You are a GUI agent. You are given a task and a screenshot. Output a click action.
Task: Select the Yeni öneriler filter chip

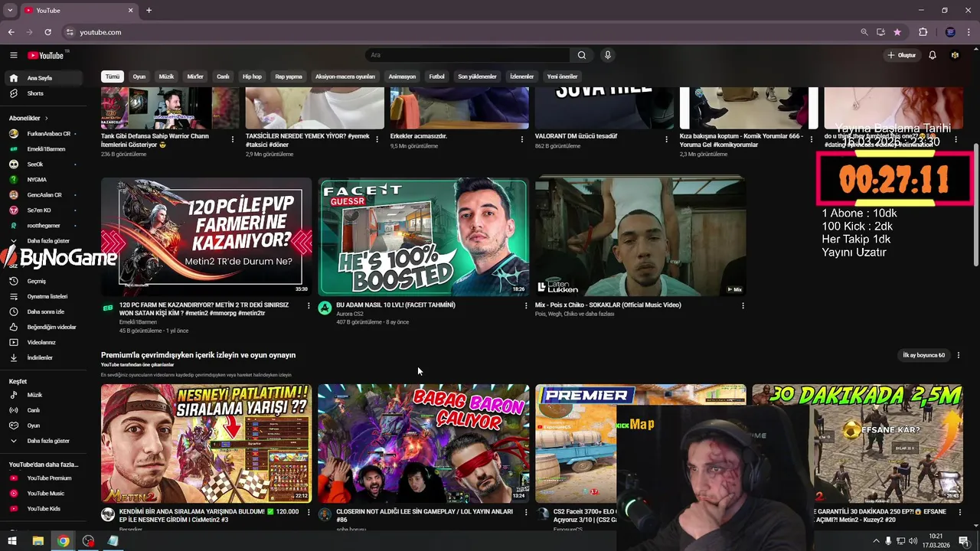(x=562, y=77)
